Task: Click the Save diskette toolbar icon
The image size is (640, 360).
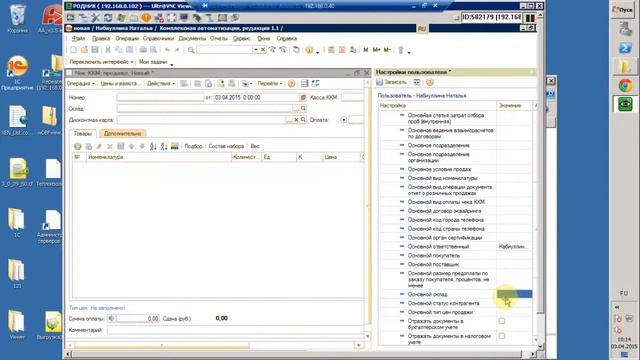Action: point(95,50)
